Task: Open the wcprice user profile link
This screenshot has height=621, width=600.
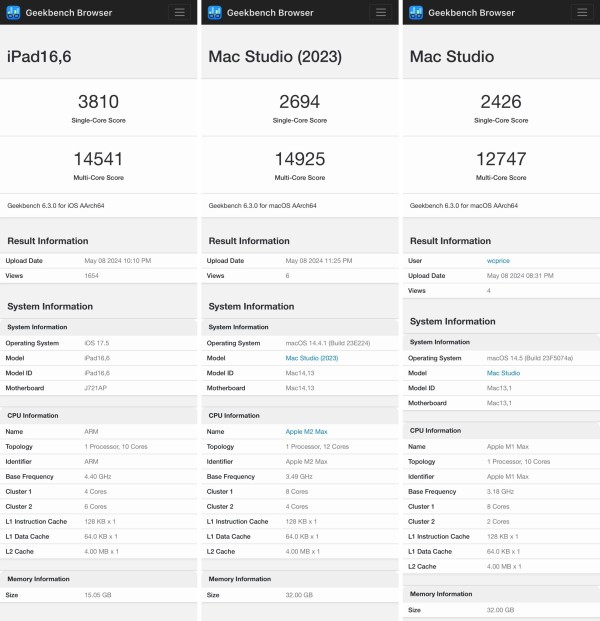Action: pyautogui.click(x=497, y=260)
